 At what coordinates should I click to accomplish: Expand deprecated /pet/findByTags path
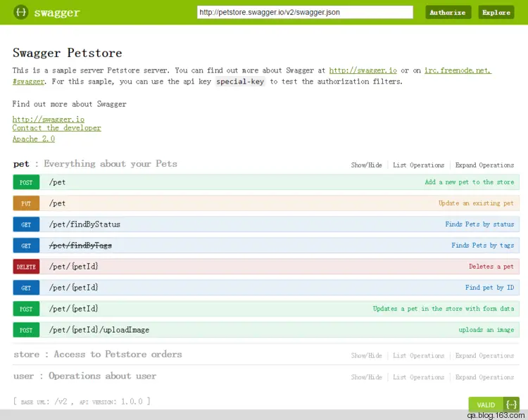(80, 246)
